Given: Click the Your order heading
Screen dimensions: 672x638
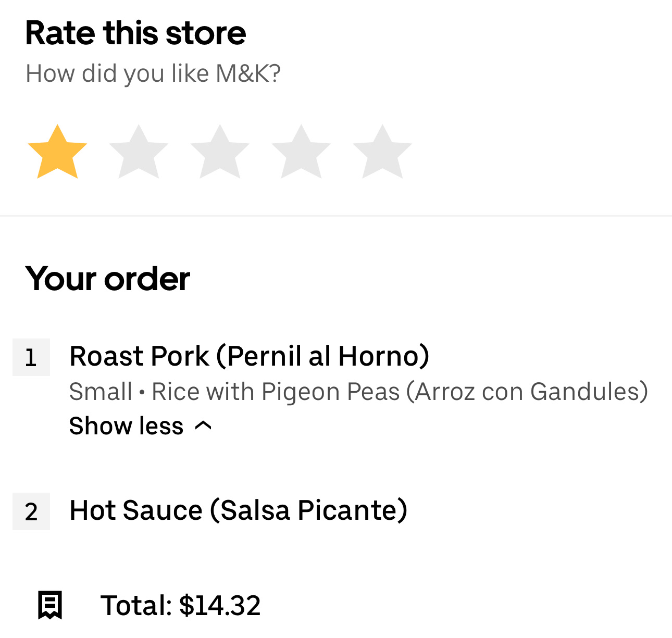Looking at the screenshot, I should point(108,279).
